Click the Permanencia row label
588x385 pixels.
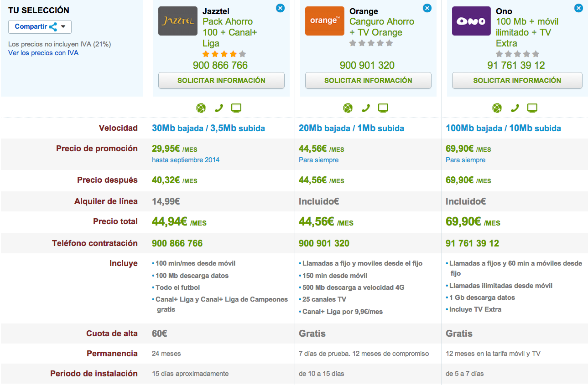coord(113,354)
